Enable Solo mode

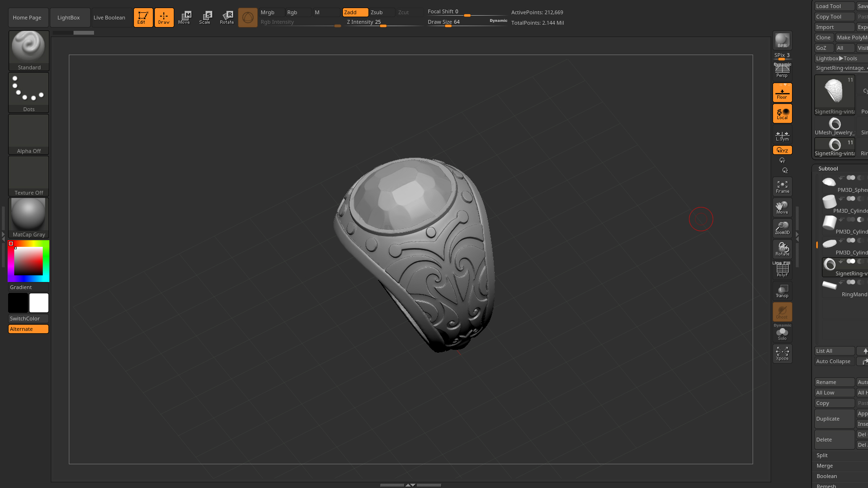(782, 333)
